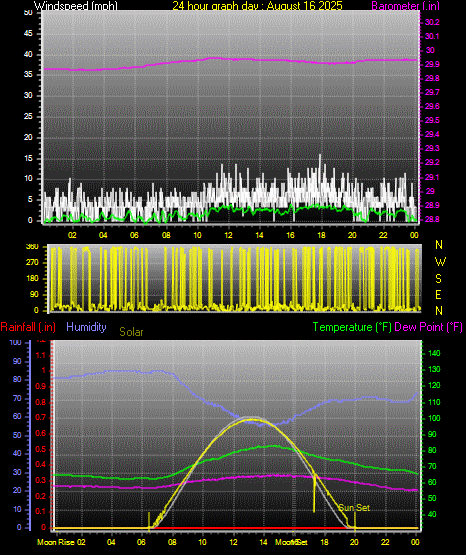The width and height of the screenshot is (466, 555).
Task: Click the E compass direction label
Action: (438, 294)
